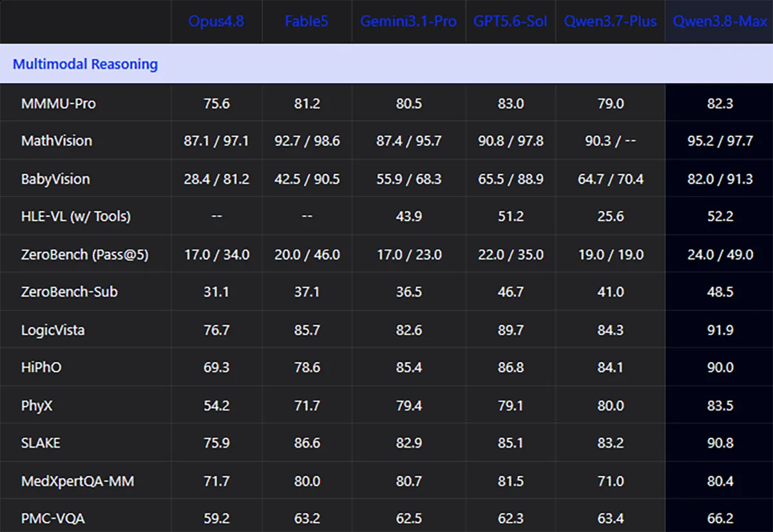Viewport: 773px width, 532px height.
Task: Click the 66.2 PMC-VQA cell
Action: click(x=720, y=518)
